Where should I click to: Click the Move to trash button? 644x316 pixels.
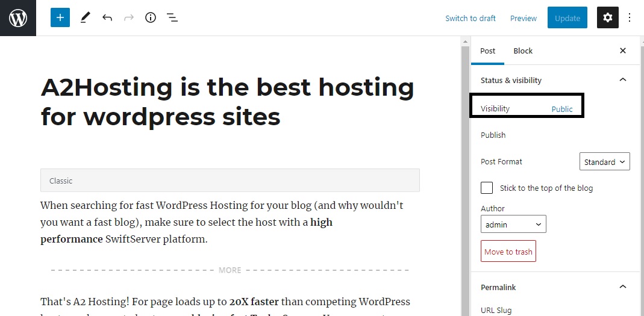pyautogui.click(x=508, y=251)
